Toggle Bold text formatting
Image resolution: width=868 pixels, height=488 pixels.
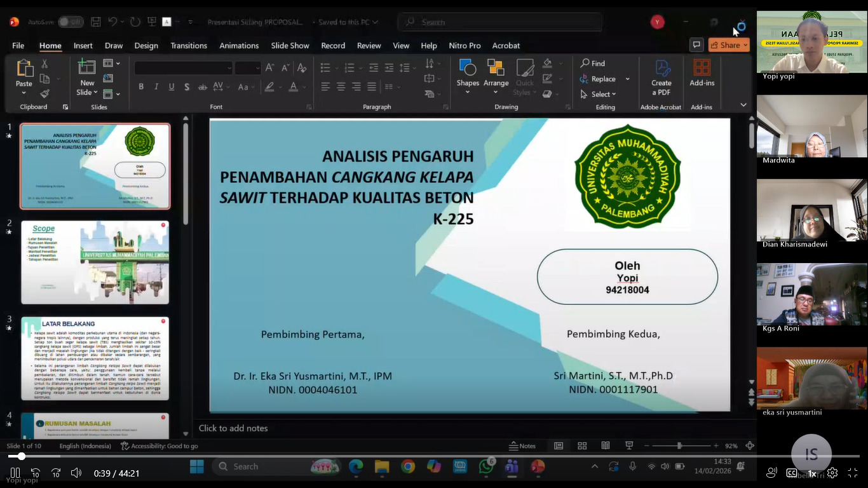(x=141, y=87)
